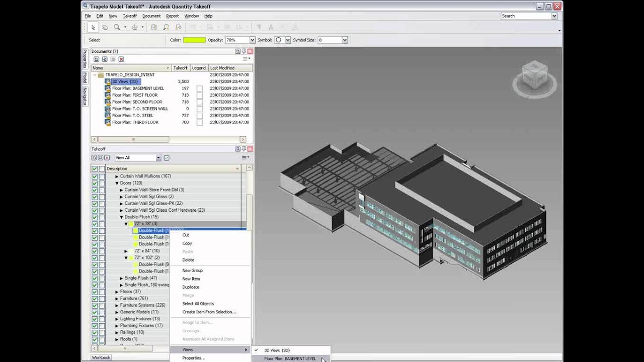644x362 pixels.
Task: Open the Search box dropdown arrow
Action: tap(554, 16)
